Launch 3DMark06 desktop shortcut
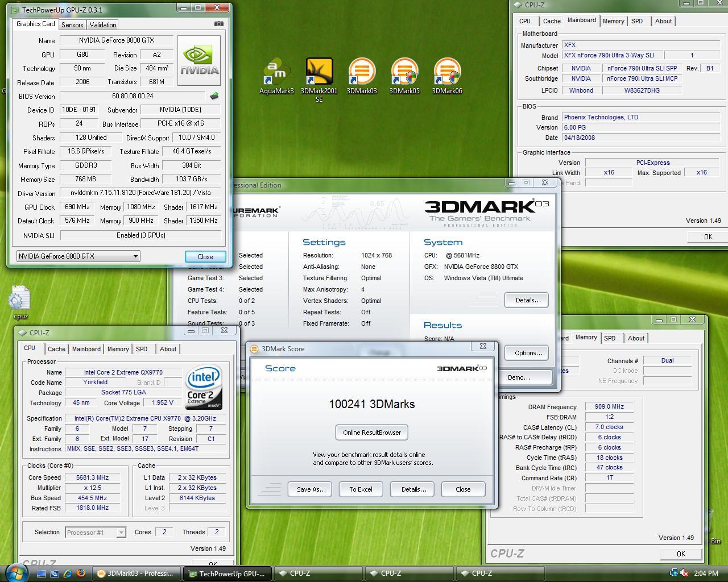The width and height of the screenshot is (728, 582). pyautogui.click(x=447, y=76)
